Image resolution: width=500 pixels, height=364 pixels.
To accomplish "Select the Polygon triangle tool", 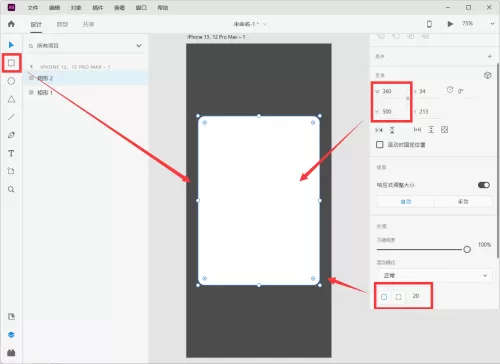I will point(11,99).
